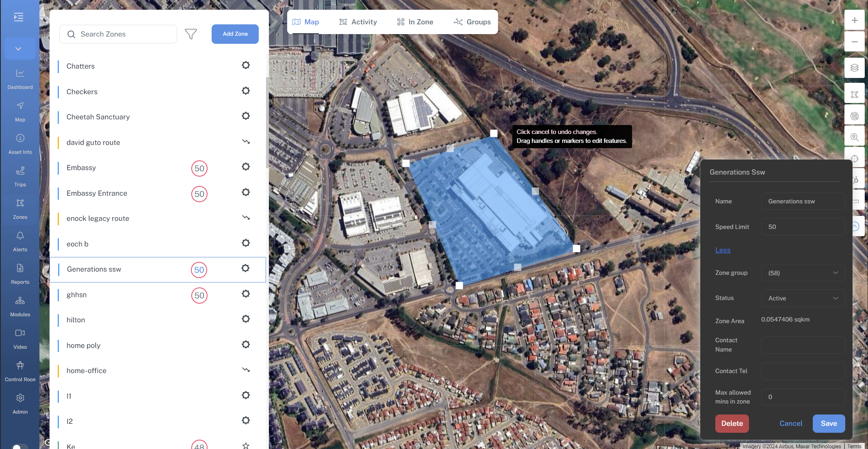Click the Chatters zone polygon icon
This screenshot has height=449, width=868.
coord(246,65)
